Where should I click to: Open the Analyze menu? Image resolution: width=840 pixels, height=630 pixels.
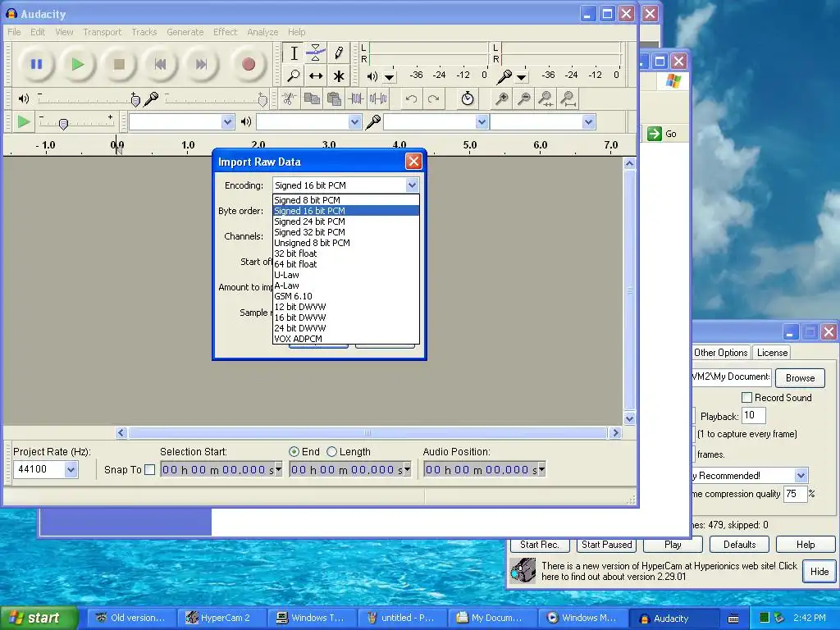click(262, 32)
